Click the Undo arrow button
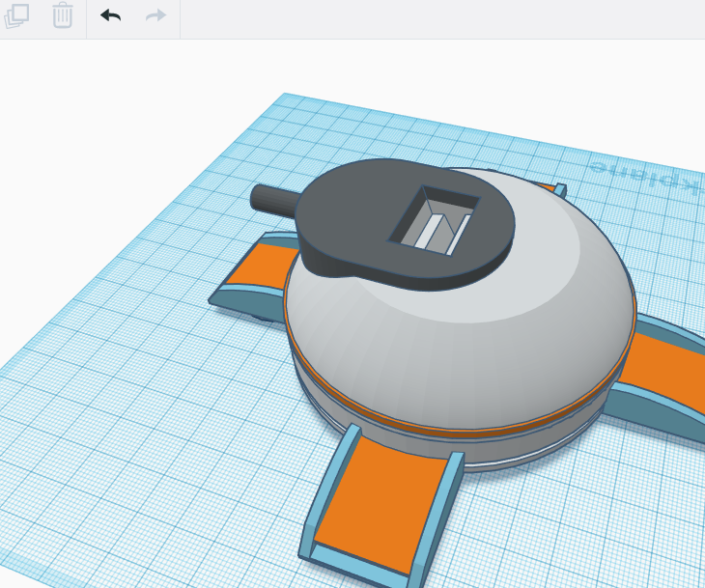The width and height of the screenshot is (705, 588). (x=111, y=15)
